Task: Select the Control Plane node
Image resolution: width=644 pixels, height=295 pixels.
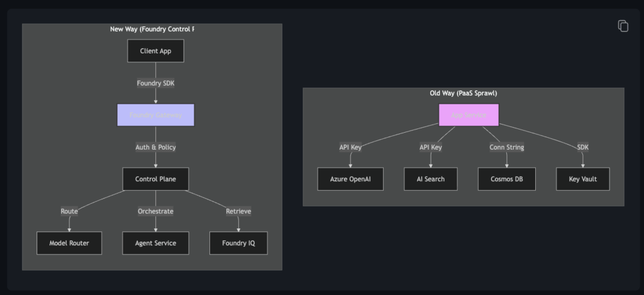Action: tap(155, 179)
